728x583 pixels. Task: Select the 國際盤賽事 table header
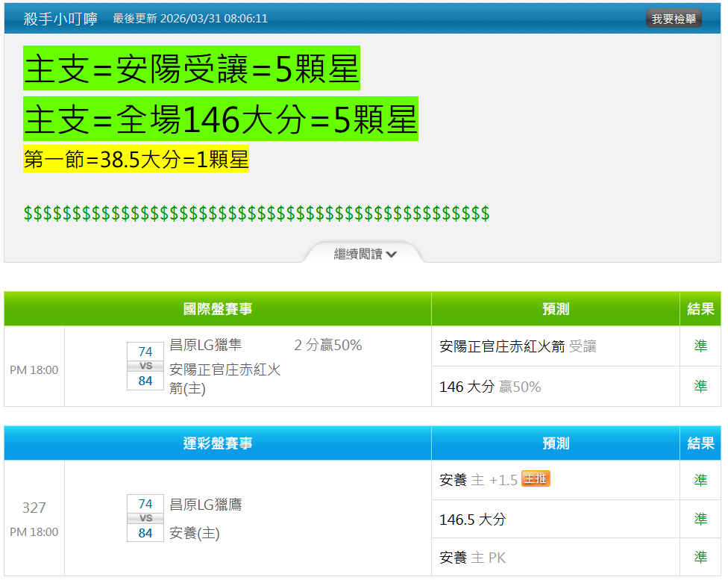click(x=218, y=309)
